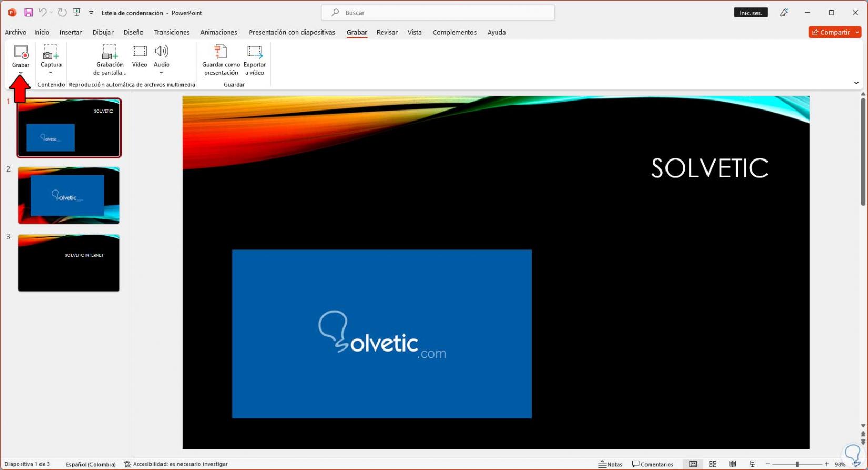Expand the Grabar button dropdown arrow
868x470 pixels.
pyautogui.click(x=21, y=73)
